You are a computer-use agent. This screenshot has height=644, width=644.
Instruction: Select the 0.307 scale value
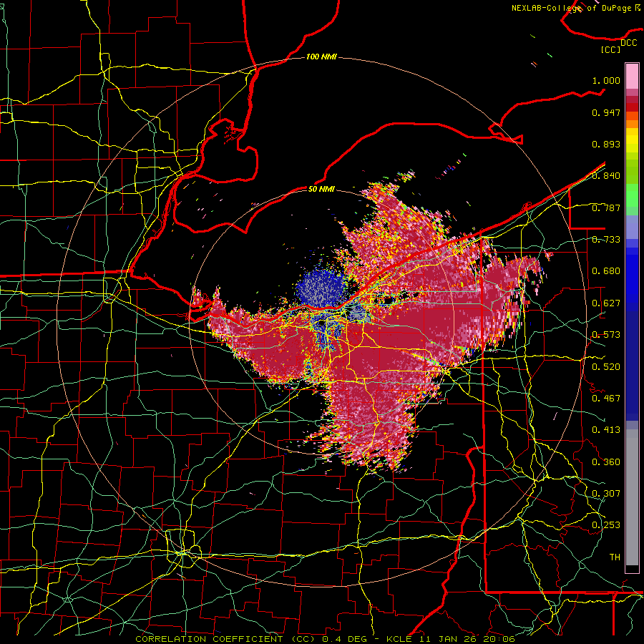[606, 494]
